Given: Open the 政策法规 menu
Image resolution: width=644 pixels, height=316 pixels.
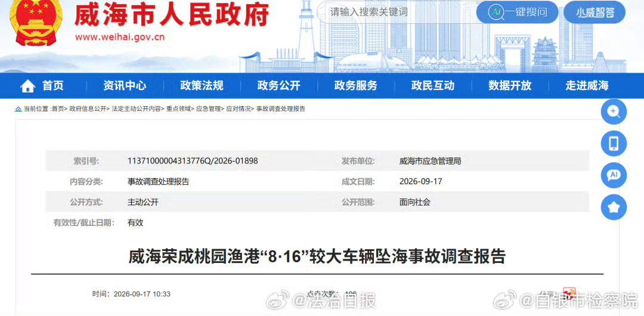Looking at the screenshot, I should 202,86.
